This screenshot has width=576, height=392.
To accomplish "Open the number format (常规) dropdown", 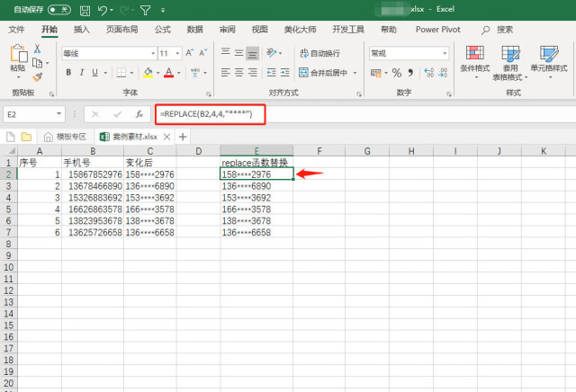I will [x=445, y=53].
